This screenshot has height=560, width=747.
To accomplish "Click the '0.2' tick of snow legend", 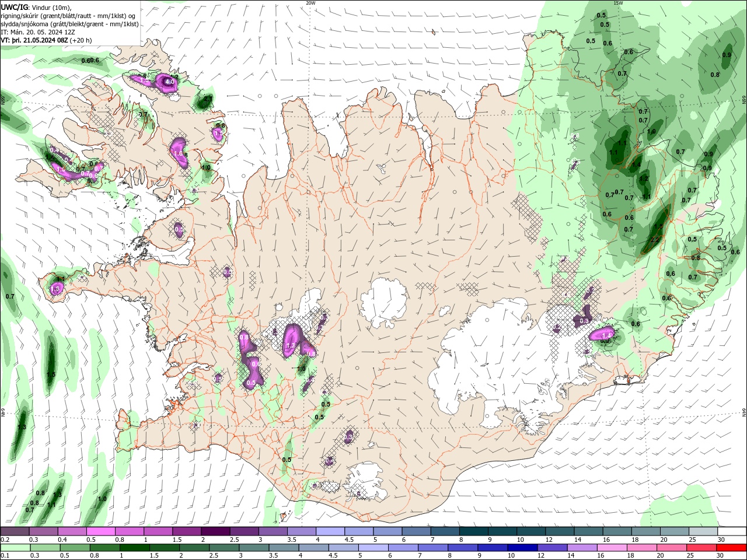I will coord(5,540).
